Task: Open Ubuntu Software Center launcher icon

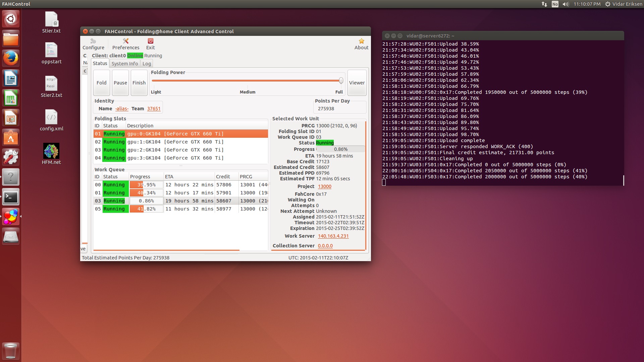Action: coord(11,138)
